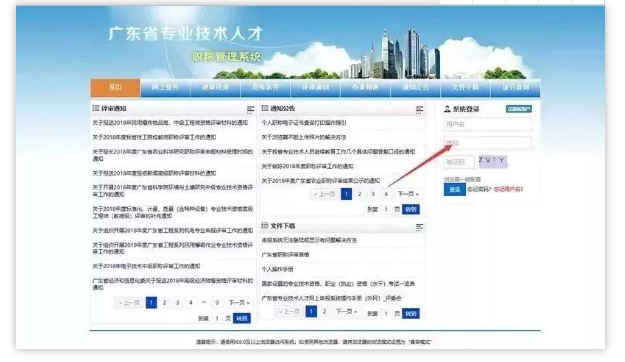Click the 注册新用户 register button

pos(519,109)
